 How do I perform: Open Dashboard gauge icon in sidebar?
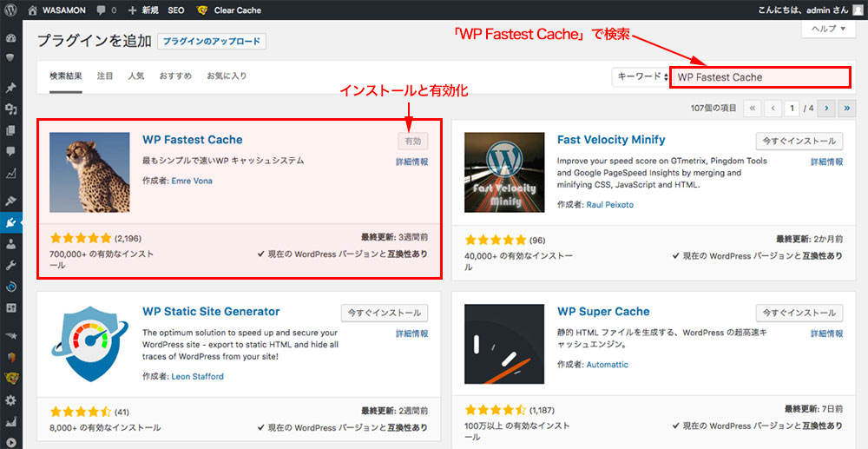click(x=11, y=39)
